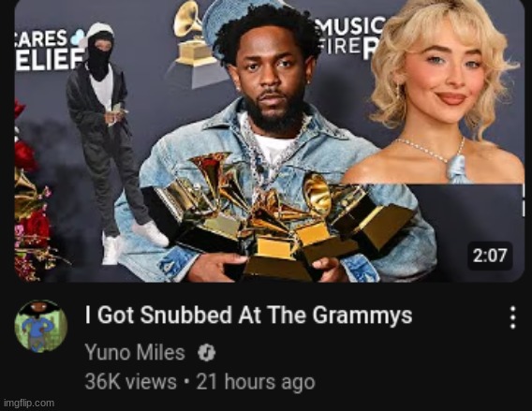Viewport: 532px width, 411px height.
Task: Click the 2:07 duration badge
Action: (x=490, y=256)
